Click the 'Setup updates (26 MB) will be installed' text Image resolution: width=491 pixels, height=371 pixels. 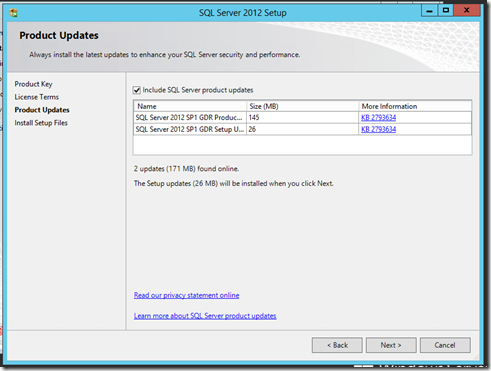click(x=233, y=183)
